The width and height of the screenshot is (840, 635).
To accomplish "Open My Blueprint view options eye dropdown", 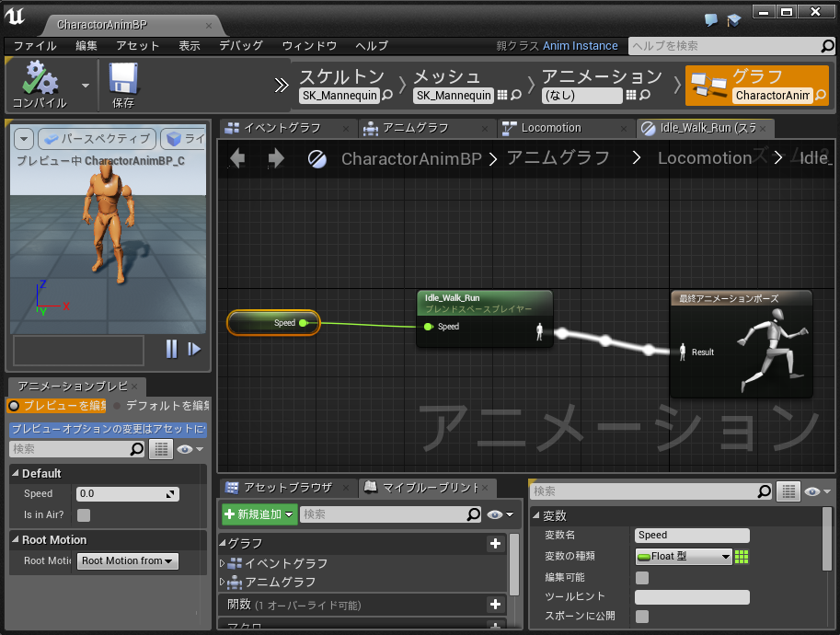I will click(x=501, y=514).
